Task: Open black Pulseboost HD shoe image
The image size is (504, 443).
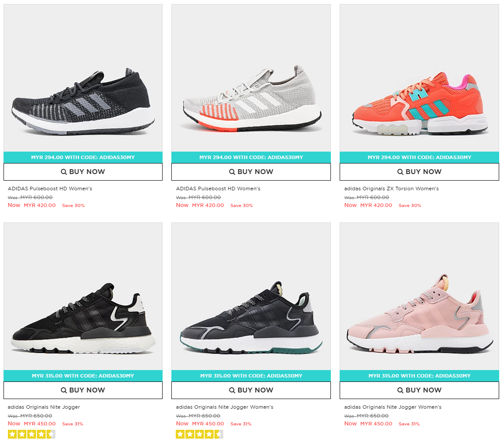Action: 83,78
